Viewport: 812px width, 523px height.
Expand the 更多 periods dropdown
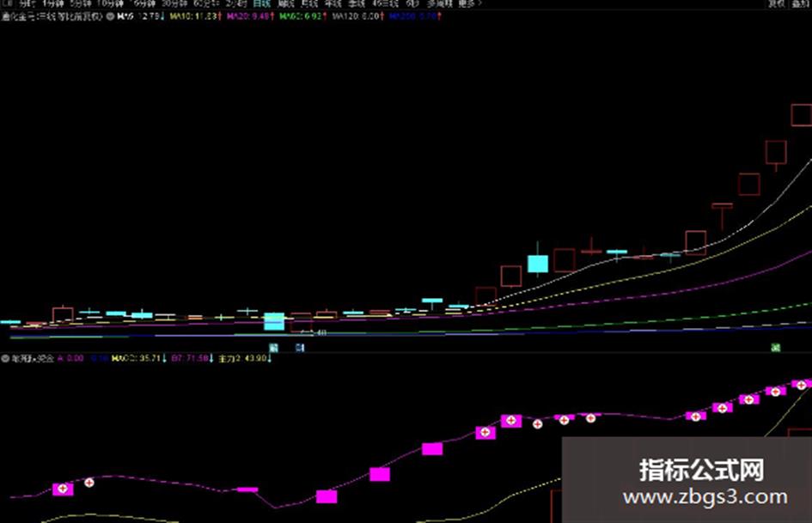[x=469, y=3]
